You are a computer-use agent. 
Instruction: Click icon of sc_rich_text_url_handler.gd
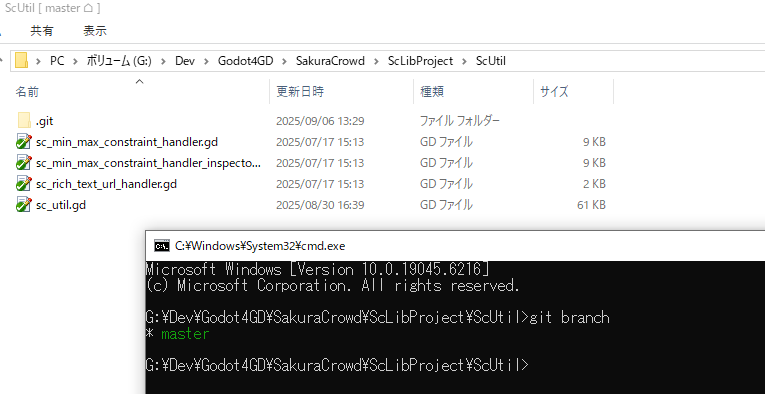coord(24,183)
